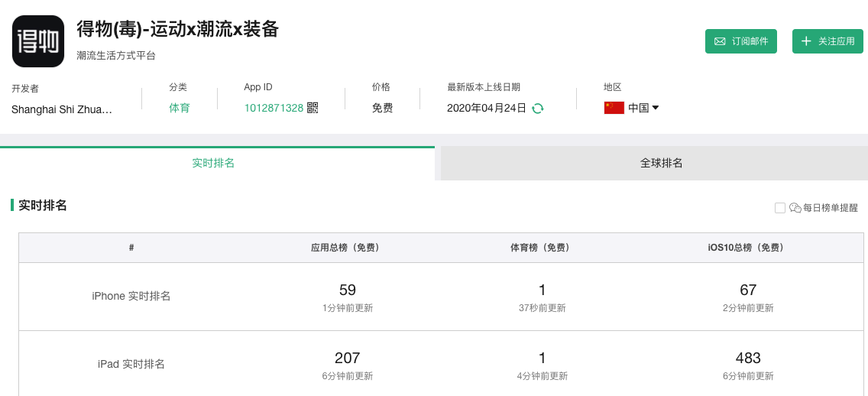Viewport: 868px width, 396px height.
Task: Click the iOS10总榜（免费） column header
Action: (x=746, y=248)
